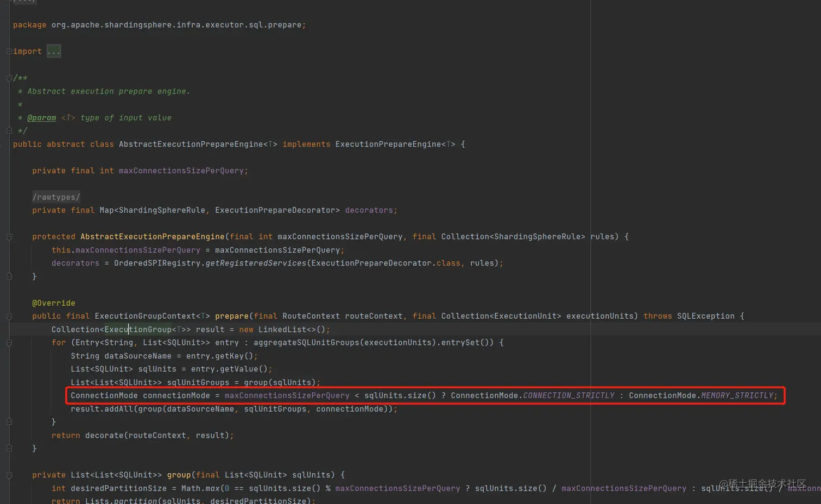Click the RouteContext parameter type
Viewport: 821px width, 504px height.
click(311, 316)
